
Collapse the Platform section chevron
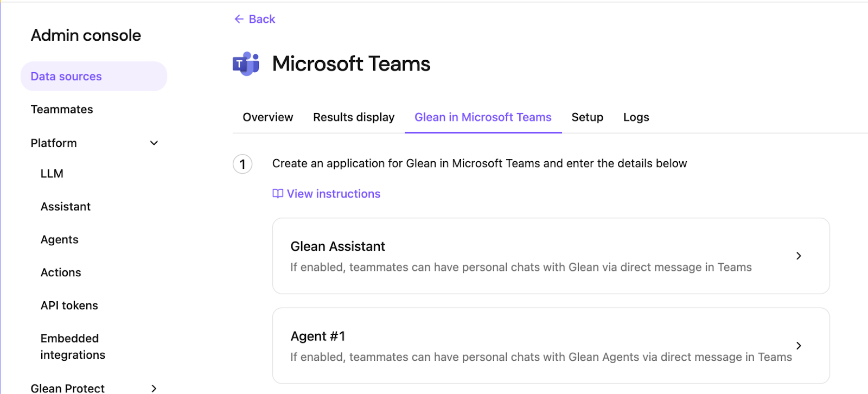point(154,143)
